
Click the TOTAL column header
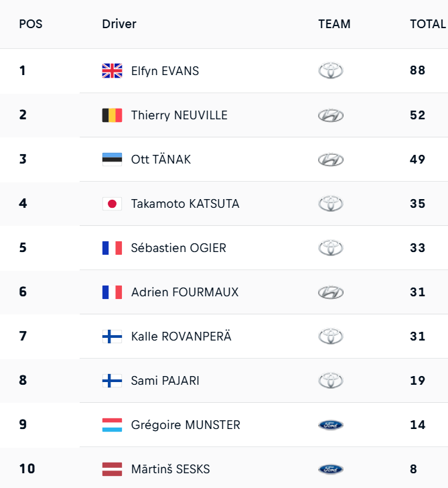pyautogui.click(x=428, y=24)
